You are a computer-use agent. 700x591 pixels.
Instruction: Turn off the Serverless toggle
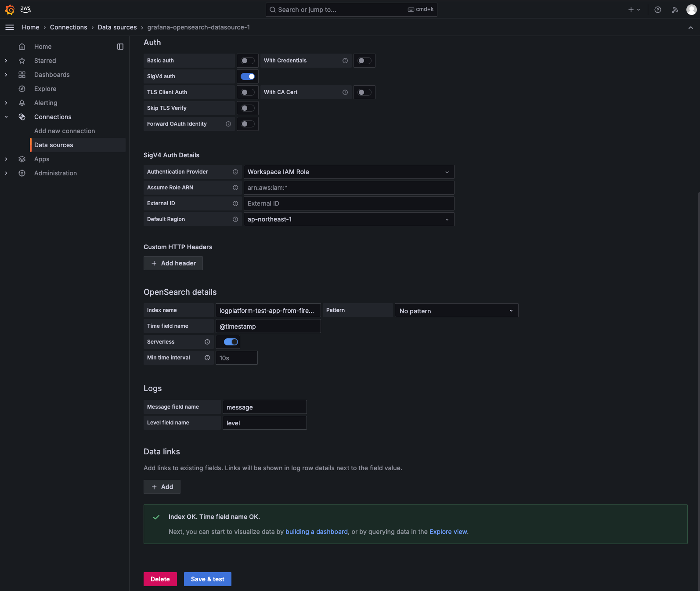coord(231,342)
